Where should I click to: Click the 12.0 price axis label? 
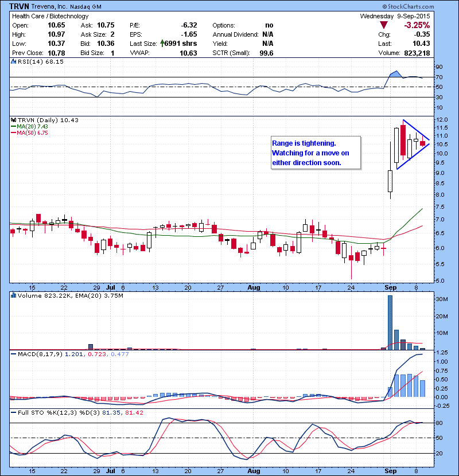(441, 120)
